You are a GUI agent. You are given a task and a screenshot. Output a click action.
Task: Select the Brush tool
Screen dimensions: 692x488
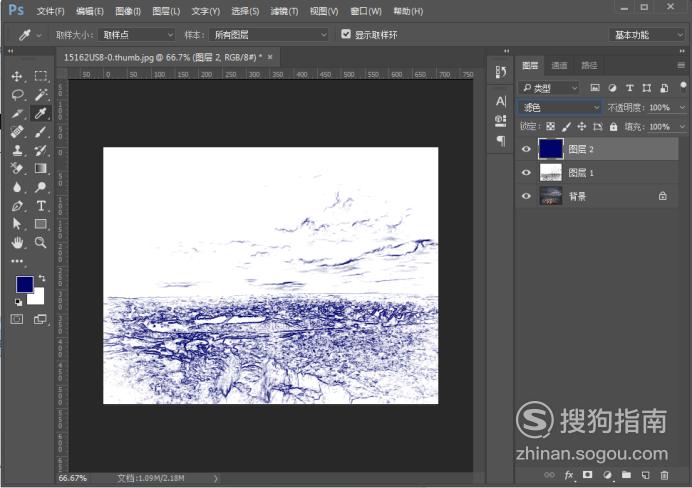[x=41, y=131]
